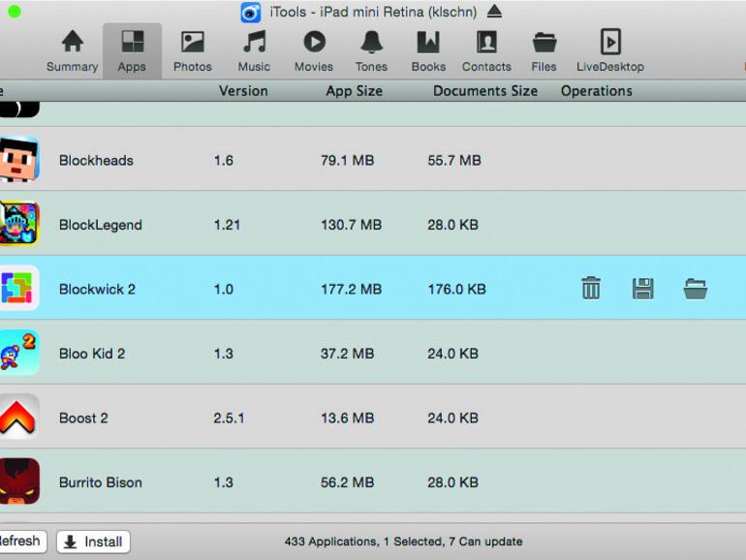This screenshot has width=746, height=560.
Task: Click the green maximize window button
Action: coord(15,12)
